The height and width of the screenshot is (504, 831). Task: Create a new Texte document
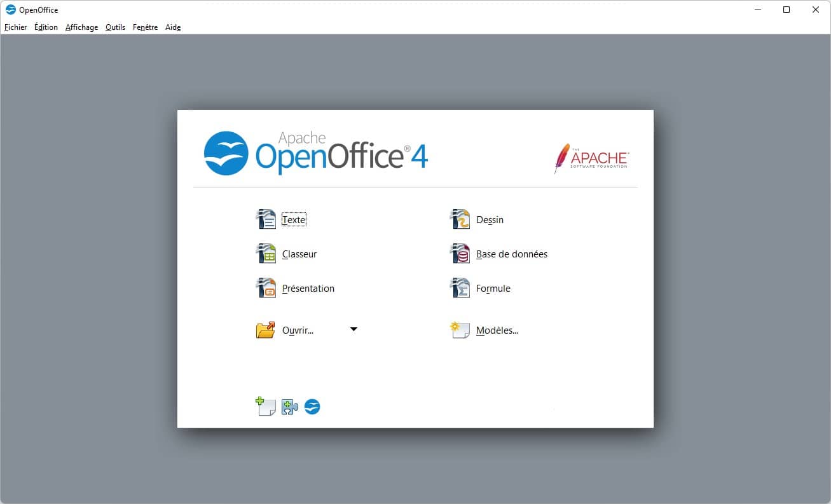[294, 220]
